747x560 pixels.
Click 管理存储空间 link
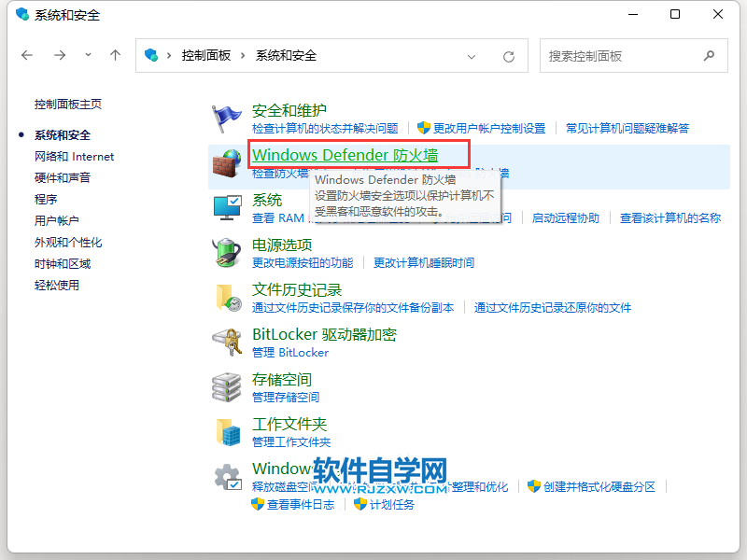point(286,398)
